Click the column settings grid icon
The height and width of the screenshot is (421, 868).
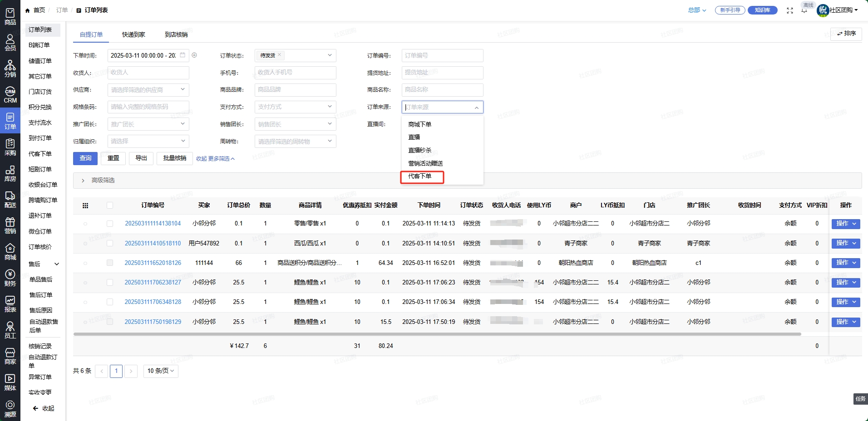[x=85, y=206]
